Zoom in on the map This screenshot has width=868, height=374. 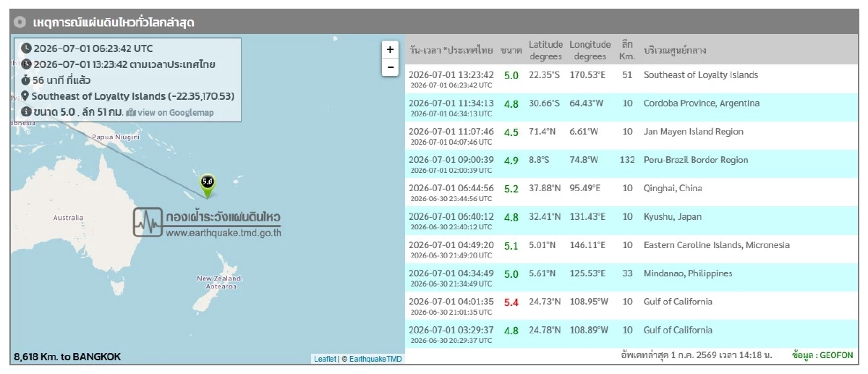(390, 50)
